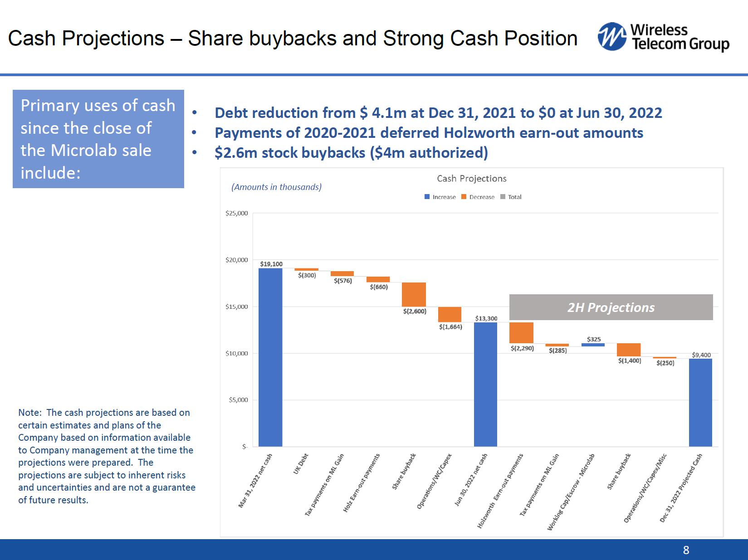748x560 pixels.
Task: Click the Cash Projections chart title
Action: click(471, 179)
